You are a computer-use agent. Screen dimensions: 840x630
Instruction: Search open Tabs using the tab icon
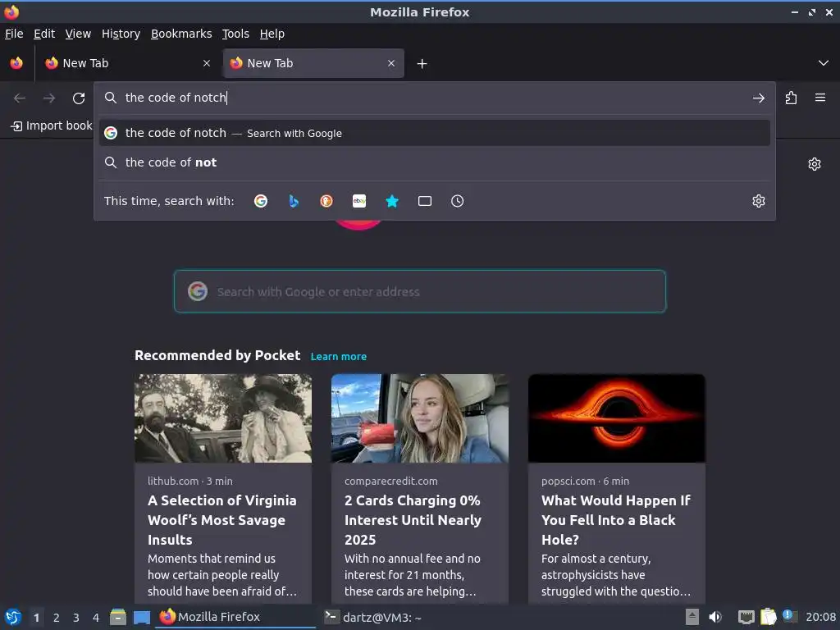(425, 201)
